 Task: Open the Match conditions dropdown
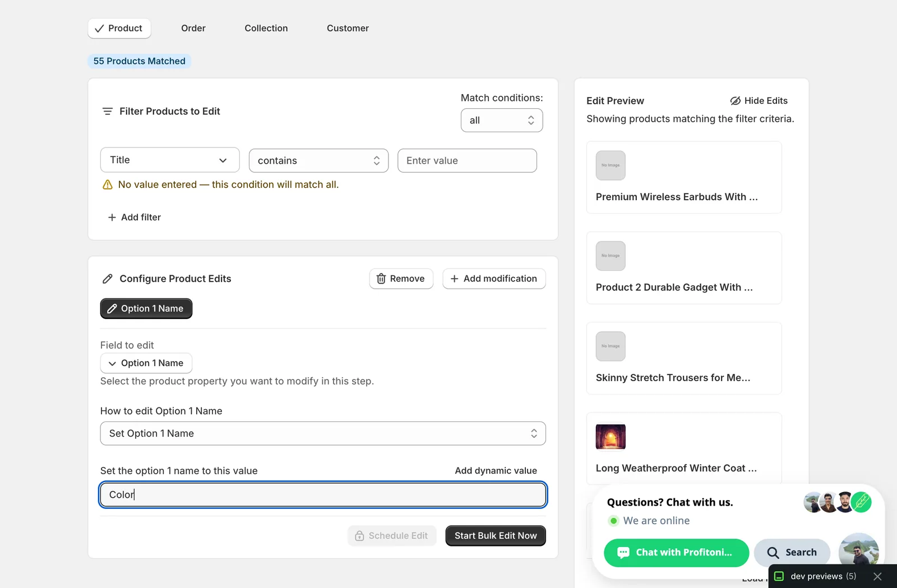[x=502, y=121]
